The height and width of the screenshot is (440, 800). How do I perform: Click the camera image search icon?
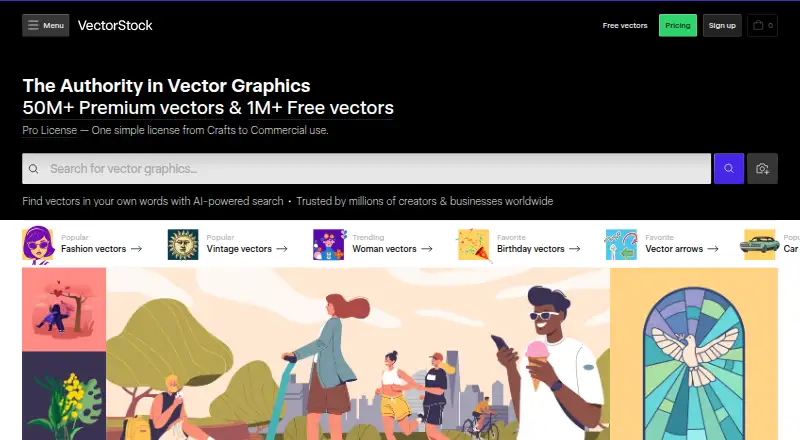coord(762,168)
